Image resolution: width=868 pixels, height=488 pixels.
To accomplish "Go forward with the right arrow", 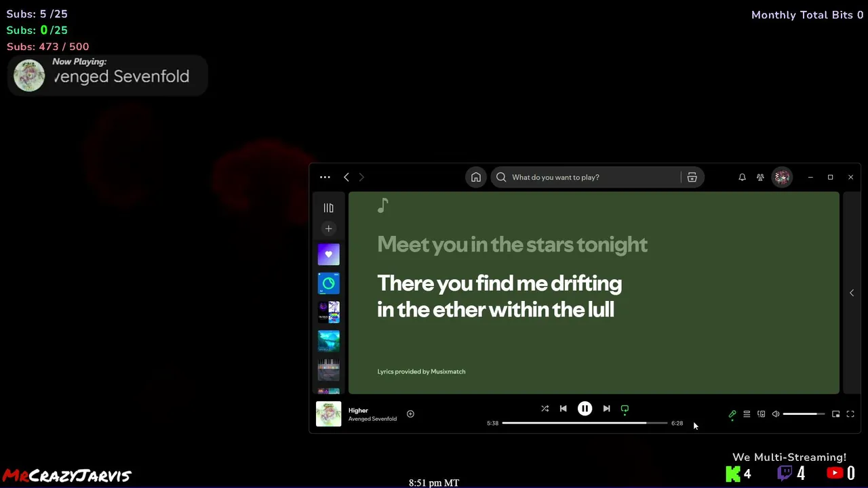I will 361,178.
